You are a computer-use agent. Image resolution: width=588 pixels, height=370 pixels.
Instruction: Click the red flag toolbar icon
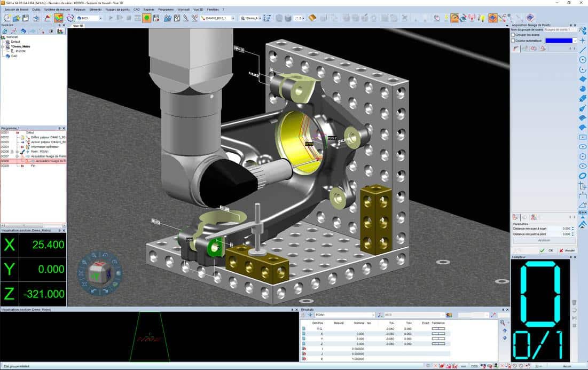click(x=48, y=18)
